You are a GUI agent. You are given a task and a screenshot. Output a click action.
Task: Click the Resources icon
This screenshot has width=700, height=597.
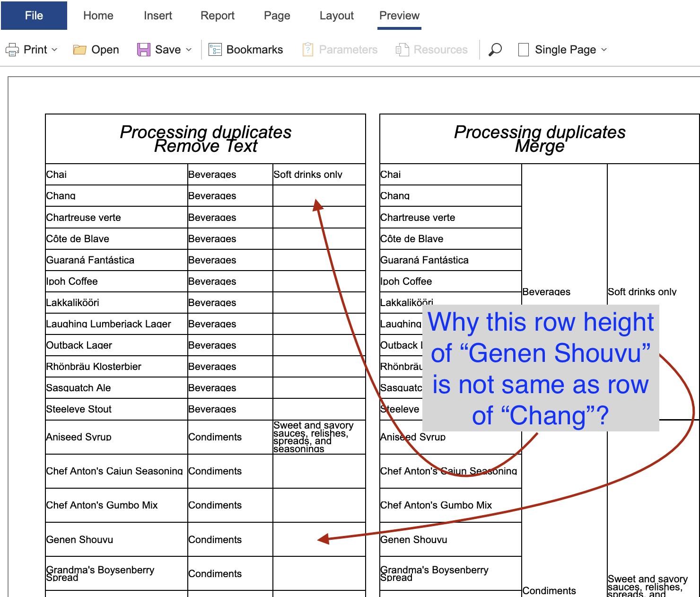(402, 50)
